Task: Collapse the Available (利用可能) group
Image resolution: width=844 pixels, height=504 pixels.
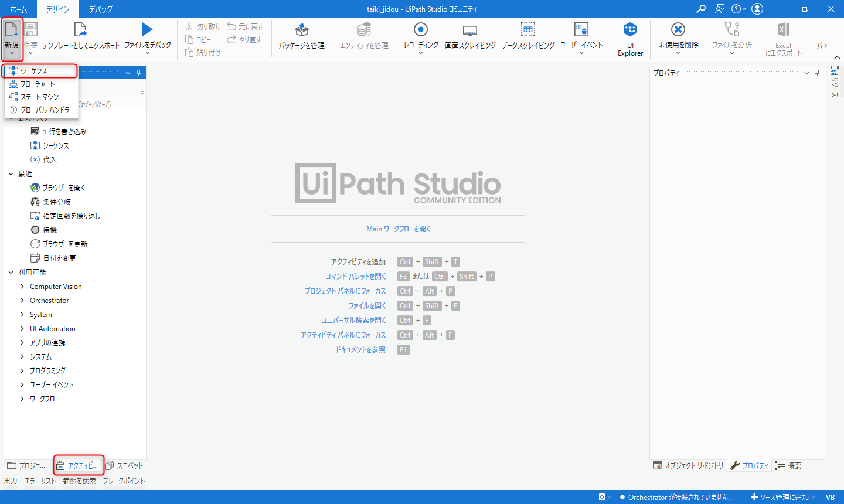Action: click(11, 273)
